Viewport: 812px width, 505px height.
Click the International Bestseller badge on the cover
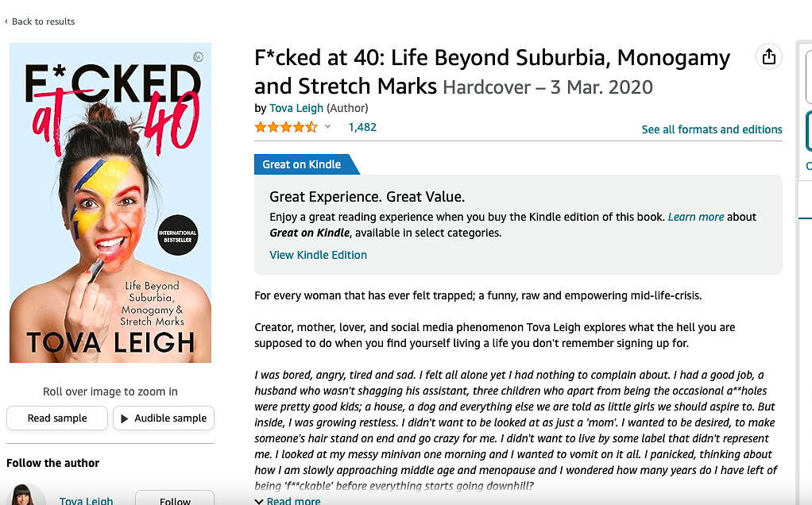[x=178, y=235]
